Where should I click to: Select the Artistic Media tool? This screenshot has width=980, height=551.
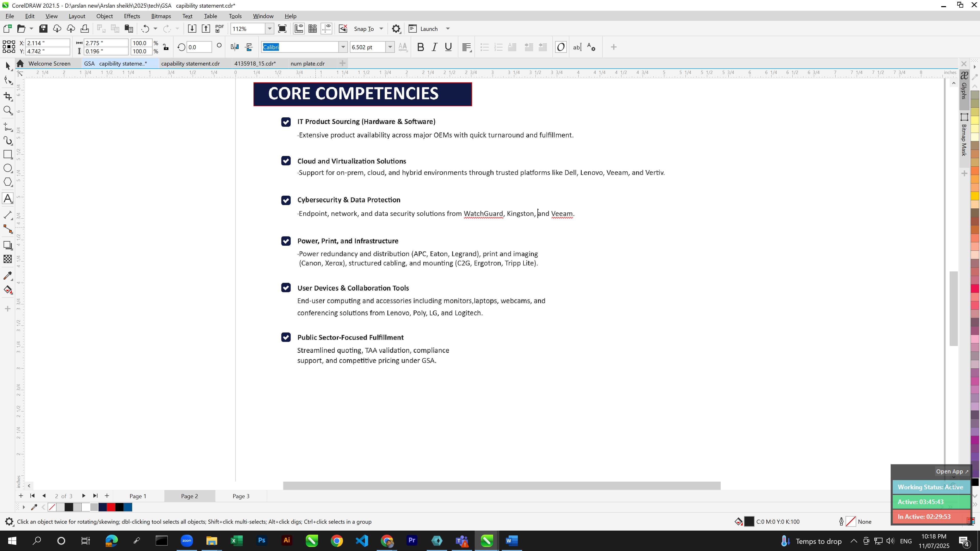(8, 140)
